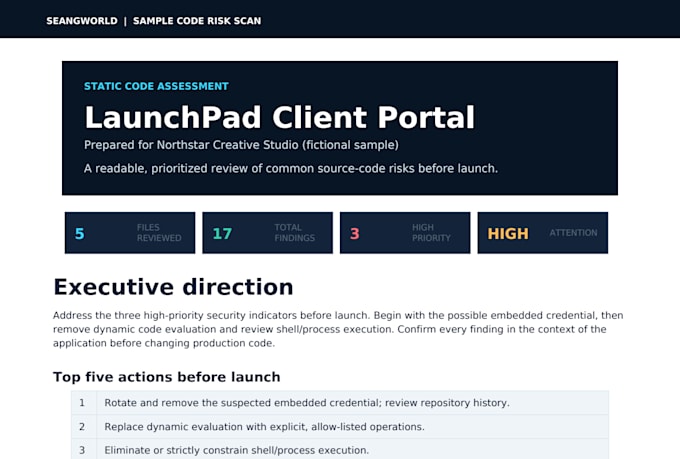Click the Executive direction heading
The width and height of the screenshot is (680, 459).
[x=173, y=287]
